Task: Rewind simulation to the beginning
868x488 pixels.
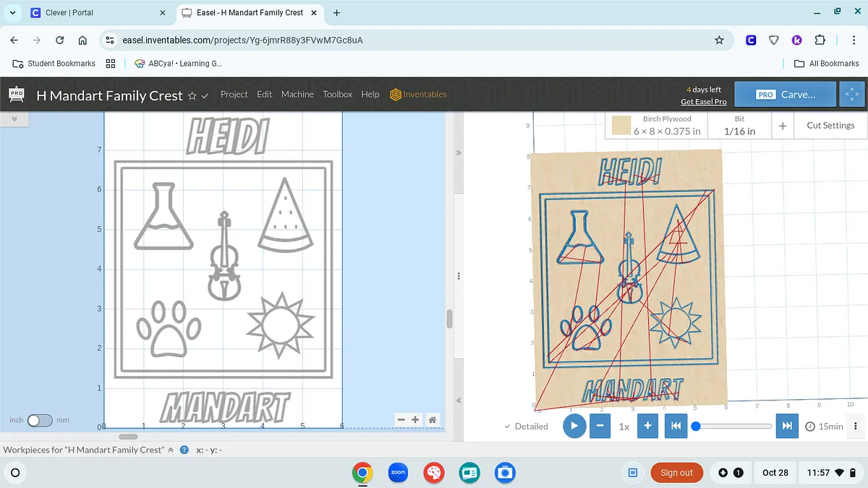Action: pyautogui.click(x=676, y=426)
